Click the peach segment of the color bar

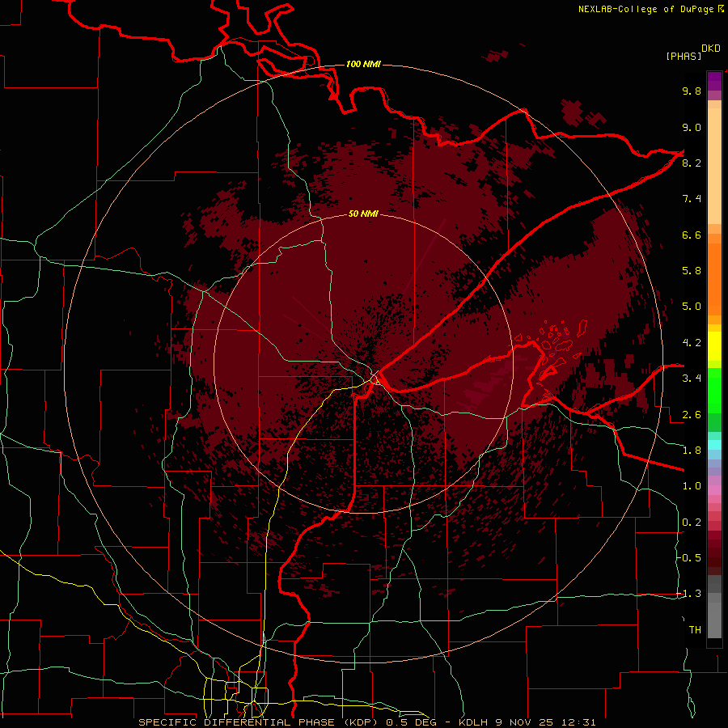tap(714, 166)
